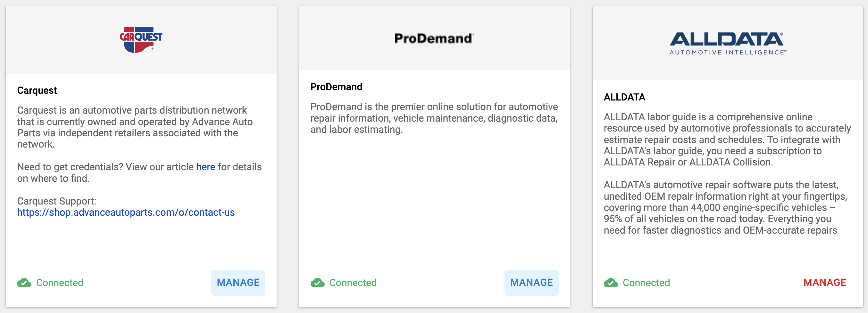Follow the 'here' credentials article link
The image size is (868, 313).
(205, 167)
